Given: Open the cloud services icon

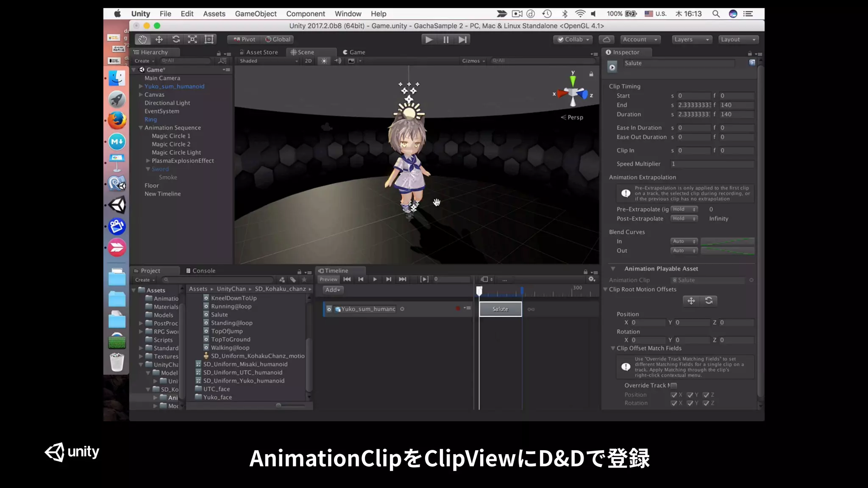Looking at the screenshot, I should click(606, 39).
